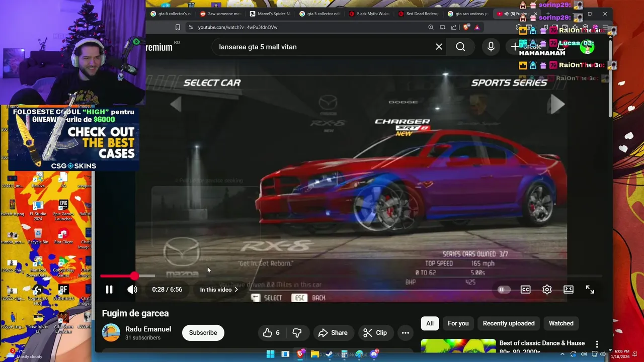Dislike the video thumbs down
Image resolution: width=644 pixels, height=362 pixels.
coord(297,333)
